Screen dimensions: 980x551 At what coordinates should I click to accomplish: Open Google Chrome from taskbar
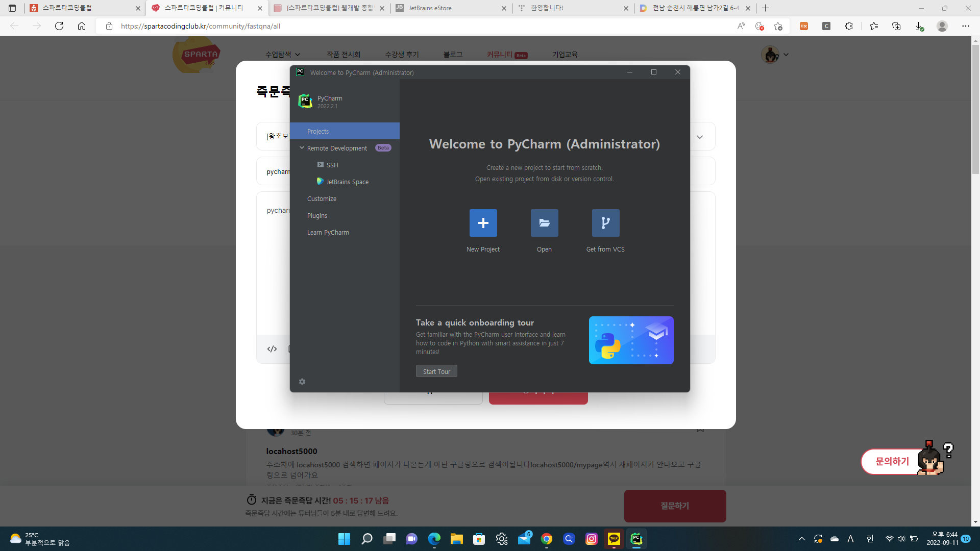click(x=547, y=539)
